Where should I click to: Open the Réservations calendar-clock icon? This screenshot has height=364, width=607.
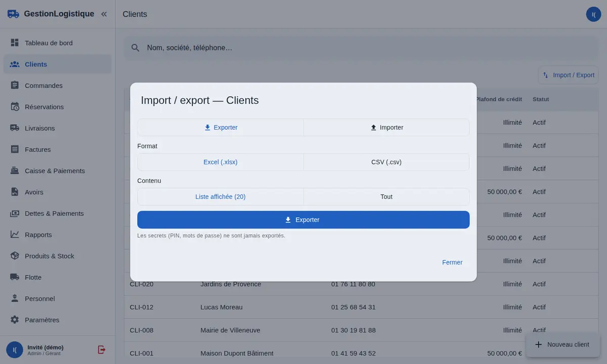15,107
